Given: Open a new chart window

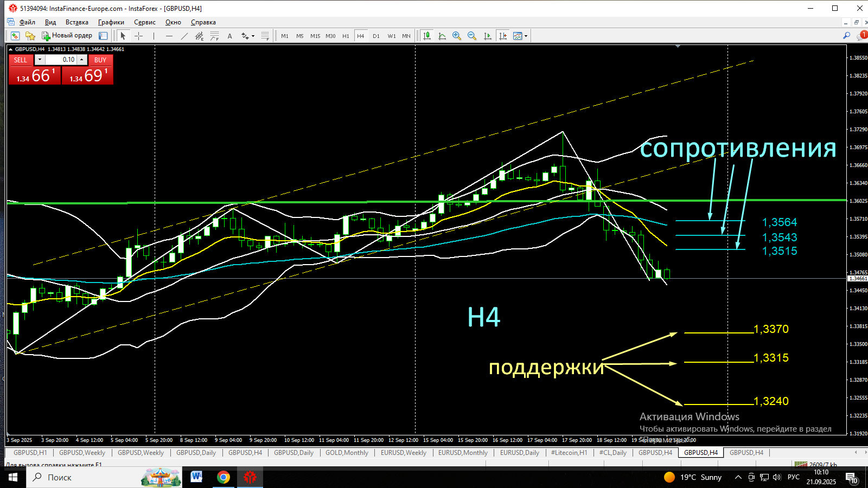Looking at the screenshot, I should click(15, 36).
